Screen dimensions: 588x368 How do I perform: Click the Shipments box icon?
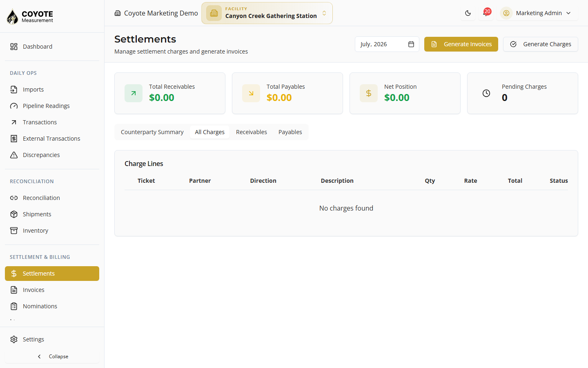point(14,214)
